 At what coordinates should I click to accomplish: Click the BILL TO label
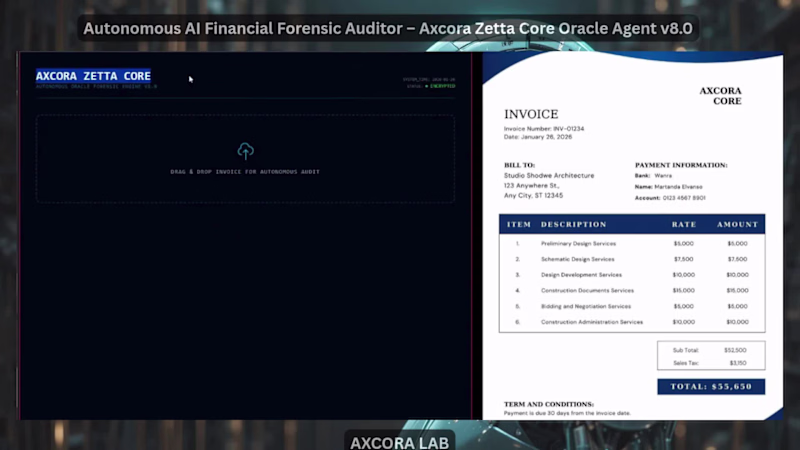(x=519, y=165)
